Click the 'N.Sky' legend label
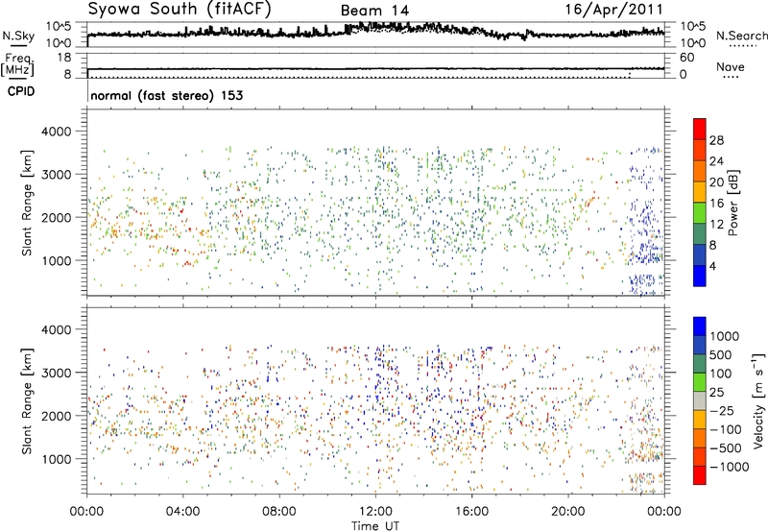Viewport: 768px width, 532px height. pyautogui.click(x=18, y=36)
